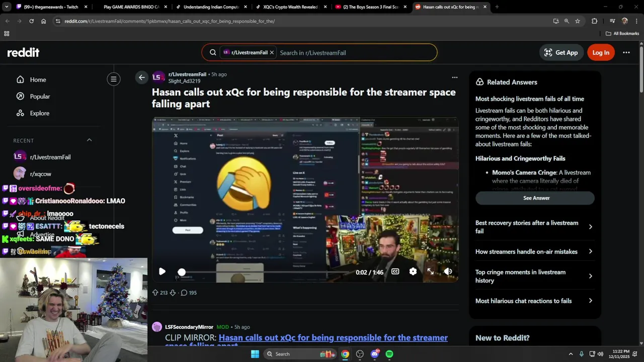Click the address bar URL
Viewport: 644px width, 362px height.
(x=170, y=21)
